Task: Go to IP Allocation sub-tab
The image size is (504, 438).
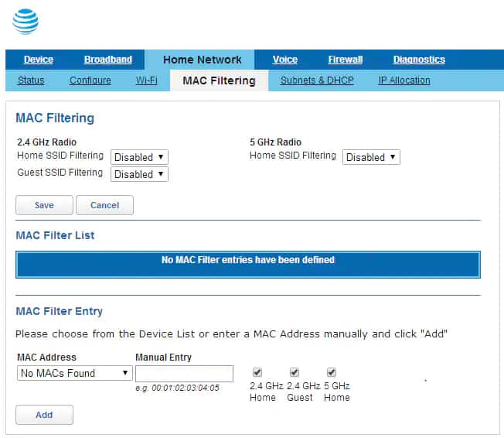Action: click(x=404, y=80)
